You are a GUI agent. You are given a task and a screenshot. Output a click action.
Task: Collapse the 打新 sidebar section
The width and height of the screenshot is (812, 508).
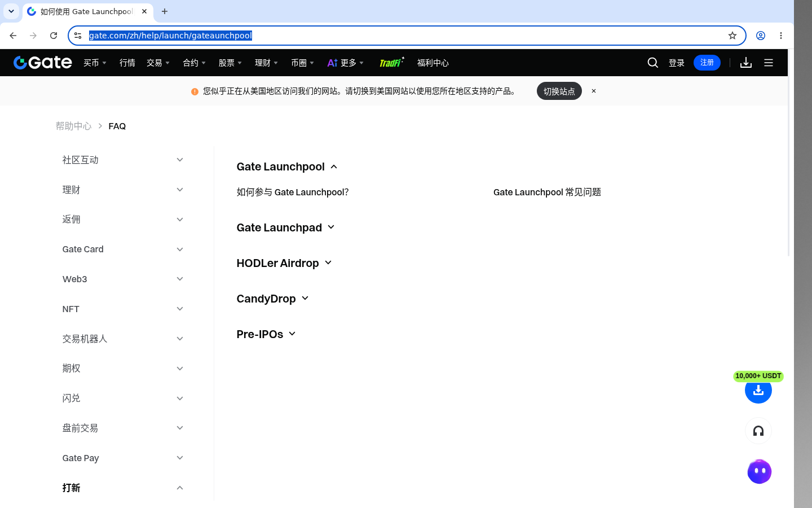(x=123, y=488)
